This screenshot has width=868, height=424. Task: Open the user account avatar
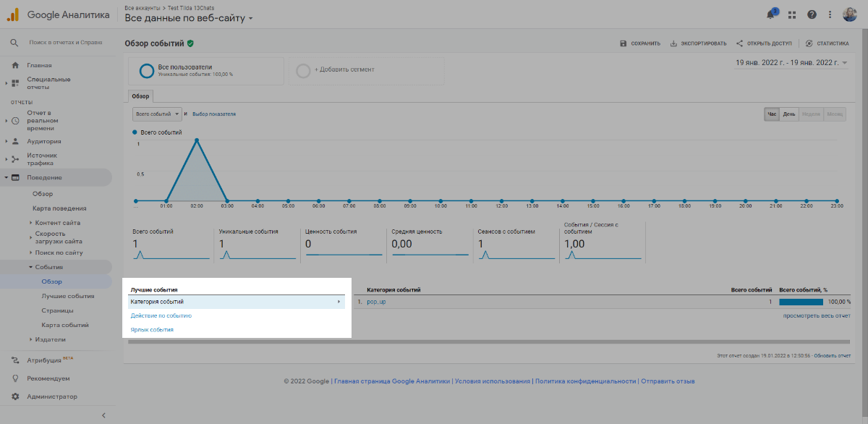point(850,14)
